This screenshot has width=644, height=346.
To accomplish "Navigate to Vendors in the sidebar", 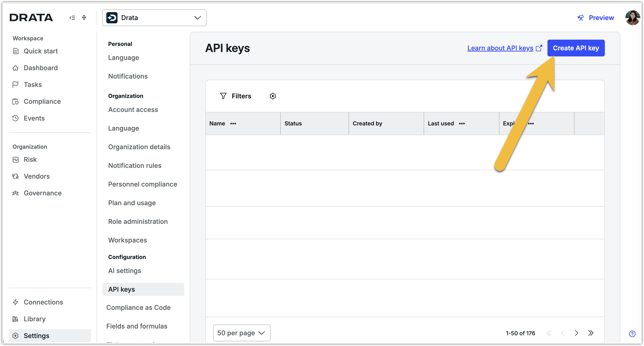I will [x=37, y=176].
